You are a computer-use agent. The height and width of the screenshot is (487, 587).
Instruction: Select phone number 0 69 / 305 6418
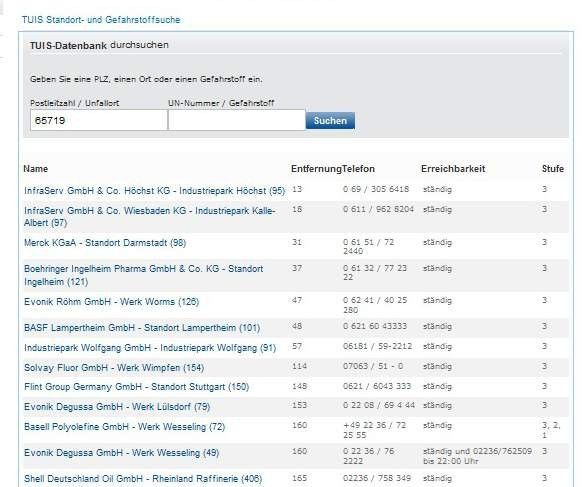pyautogui.click(x=376, y=189)
